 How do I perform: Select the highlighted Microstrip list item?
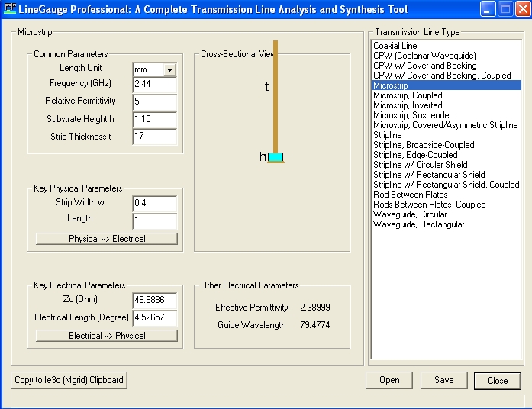447,85
